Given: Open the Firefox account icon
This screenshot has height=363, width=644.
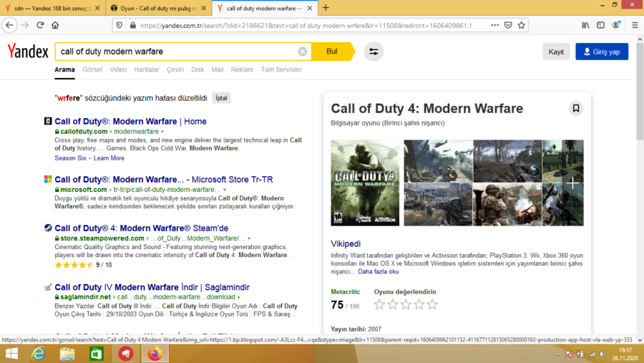Looking at the screenshot, I should click(615, 25).
